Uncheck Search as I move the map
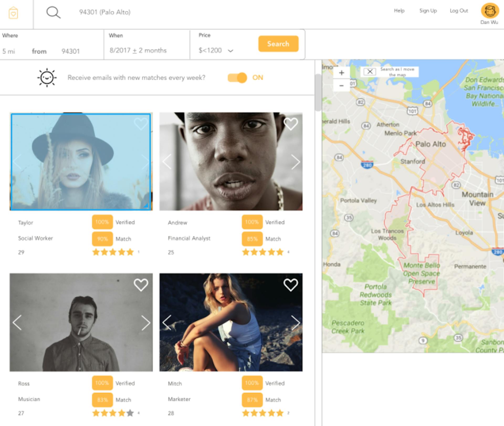This screenshot has width=504, height=426. click(370, 71)
